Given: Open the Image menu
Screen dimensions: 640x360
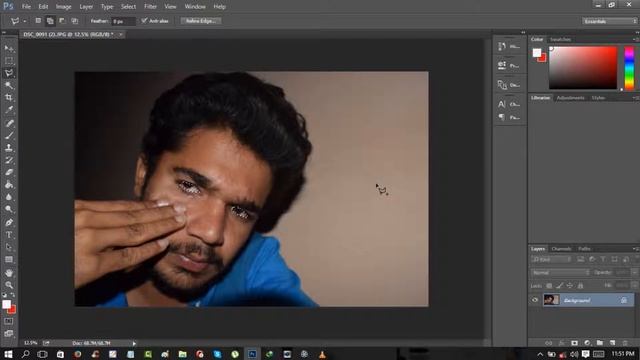Looking at the screenshot, I should pyautogui.click(x=63, y=7).
